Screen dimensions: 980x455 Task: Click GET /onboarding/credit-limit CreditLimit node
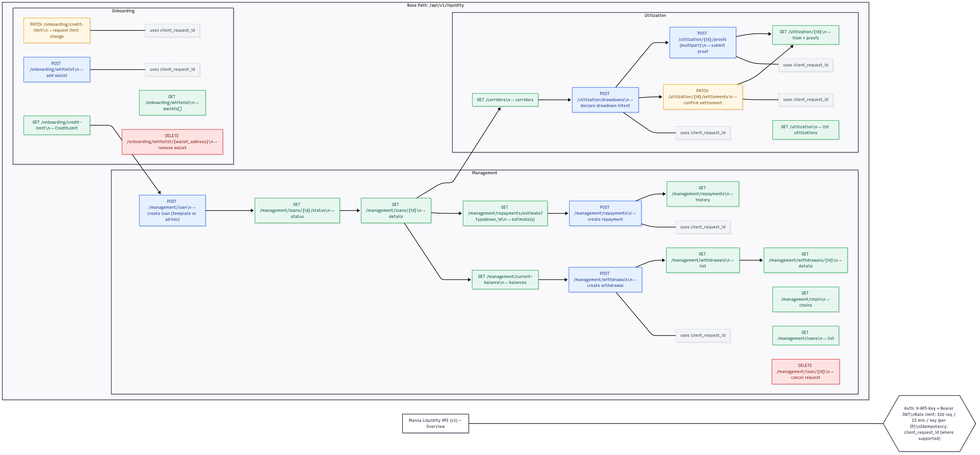[57, 125]
